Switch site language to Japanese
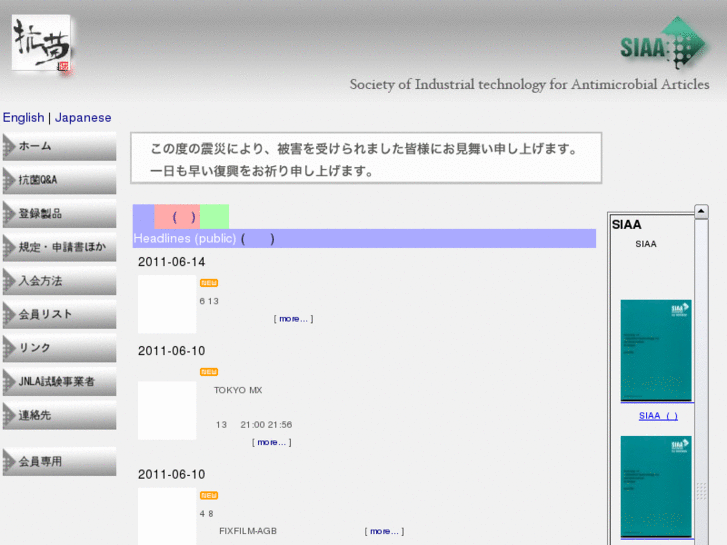Viewport: 727px width, 545px height. (83, 117)
